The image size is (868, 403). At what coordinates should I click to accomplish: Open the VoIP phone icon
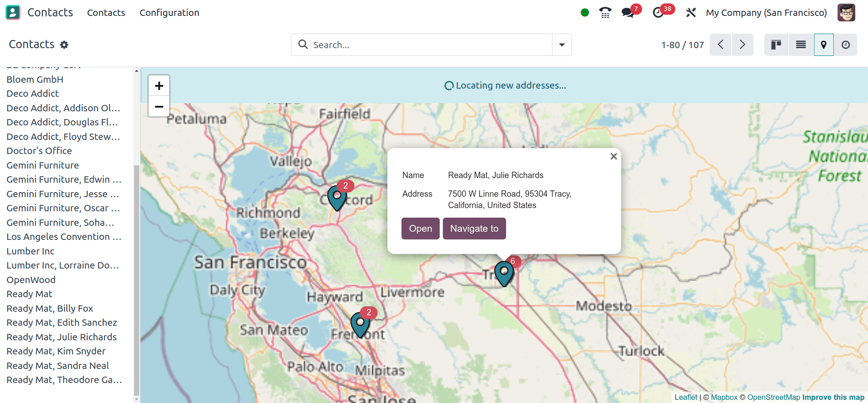point(605,13)
